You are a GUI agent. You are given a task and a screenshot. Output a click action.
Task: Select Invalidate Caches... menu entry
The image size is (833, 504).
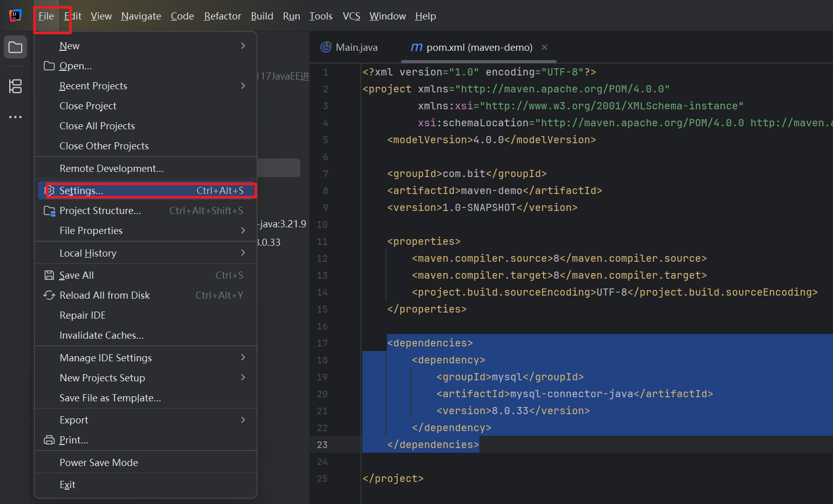tap(146, 335)
